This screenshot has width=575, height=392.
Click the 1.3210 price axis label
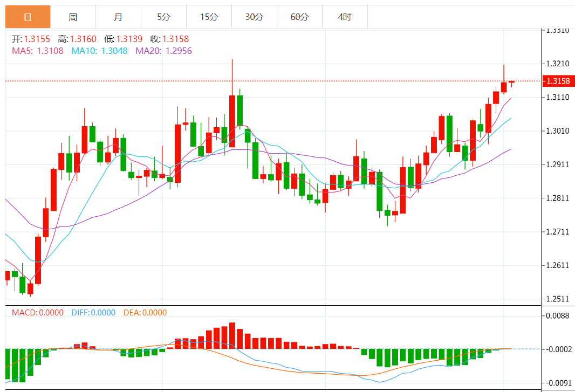pyautogui.click(x=557, y=64)
